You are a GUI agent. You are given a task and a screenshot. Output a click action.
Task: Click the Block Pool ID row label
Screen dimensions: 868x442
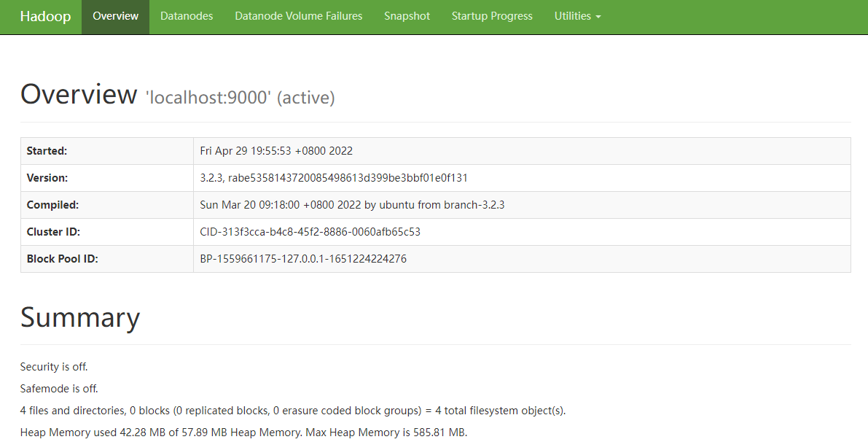(x=62, y=259)
